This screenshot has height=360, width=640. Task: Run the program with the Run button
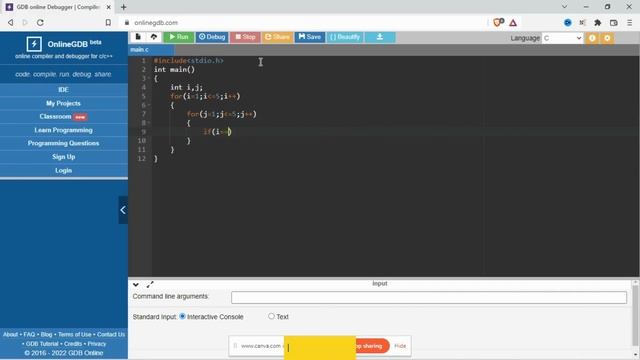179,37
